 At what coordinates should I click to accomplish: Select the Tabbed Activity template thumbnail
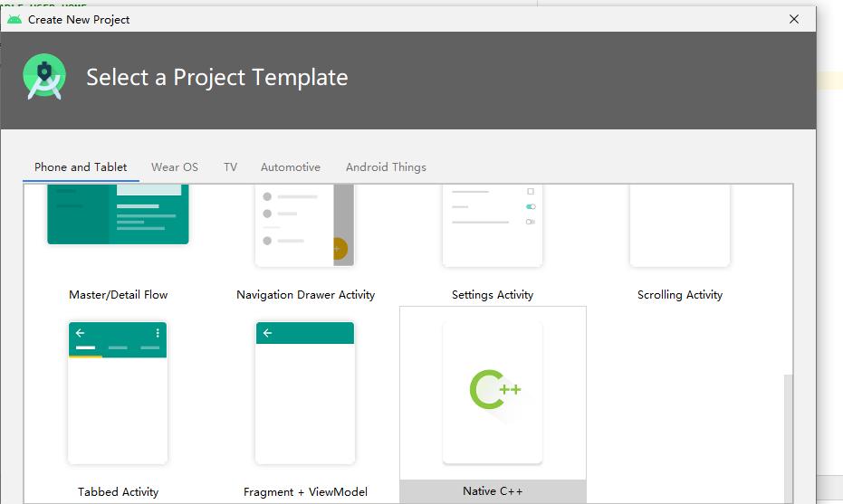point(118,393)
